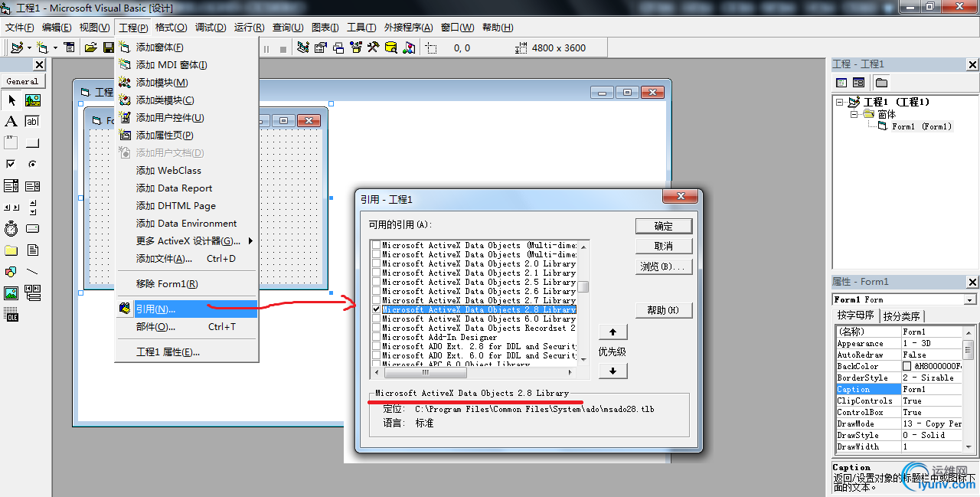Enable Microsoft ADO Ext. 2.8 reference checkbox
980x497 pixels.
point(376,347)
